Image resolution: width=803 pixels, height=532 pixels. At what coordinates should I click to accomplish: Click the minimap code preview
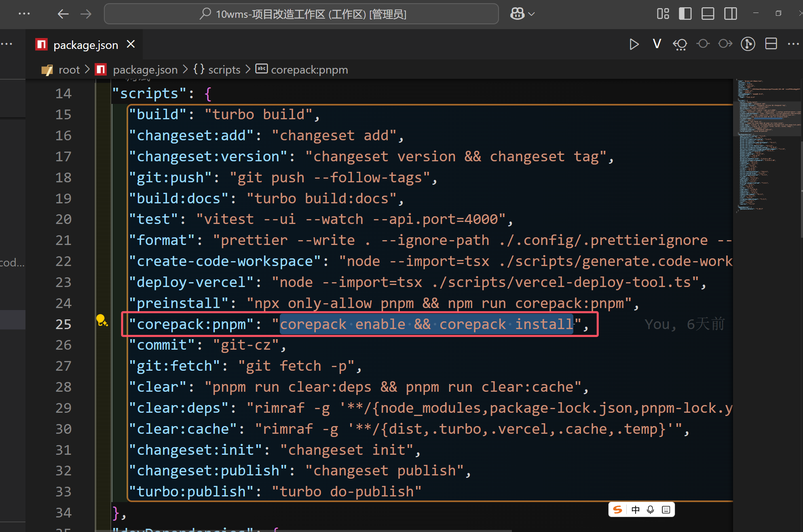click(768, 146)
